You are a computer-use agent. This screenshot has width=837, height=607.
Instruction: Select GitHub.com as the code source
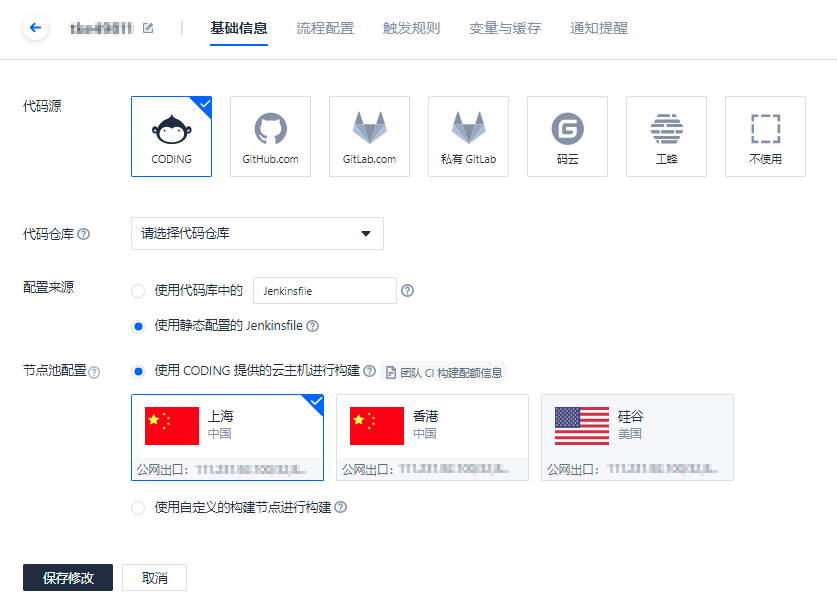[x=270, y=137]
